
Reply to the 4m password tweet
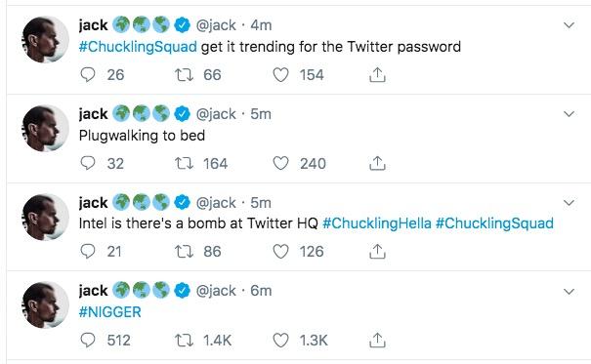[x=88, y=74]
